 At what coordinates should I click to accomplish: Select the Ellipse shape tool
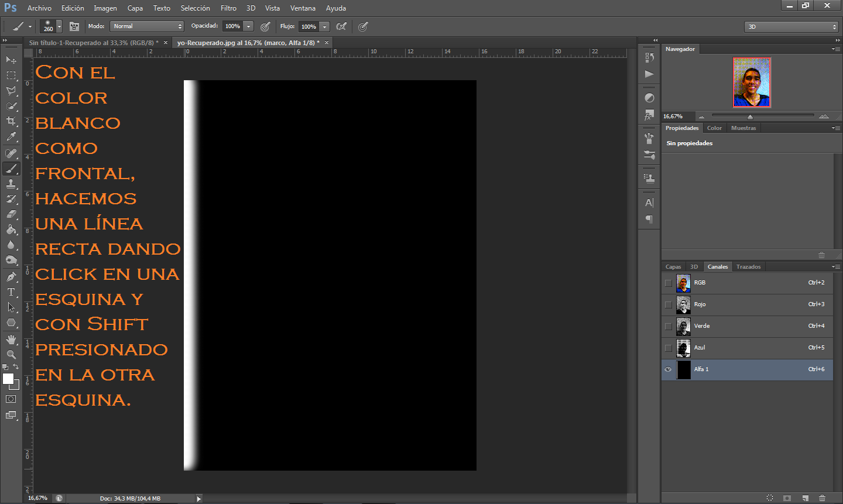[x=11, y=323]
